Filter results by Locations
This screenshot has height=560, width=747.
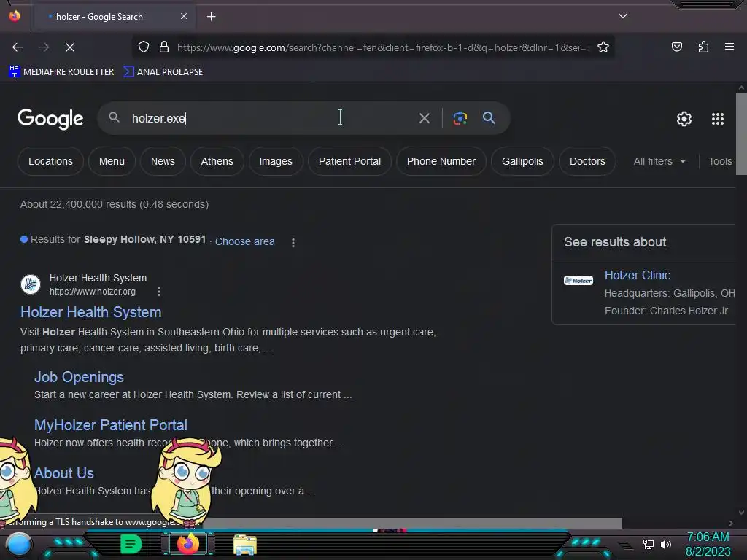50,161
